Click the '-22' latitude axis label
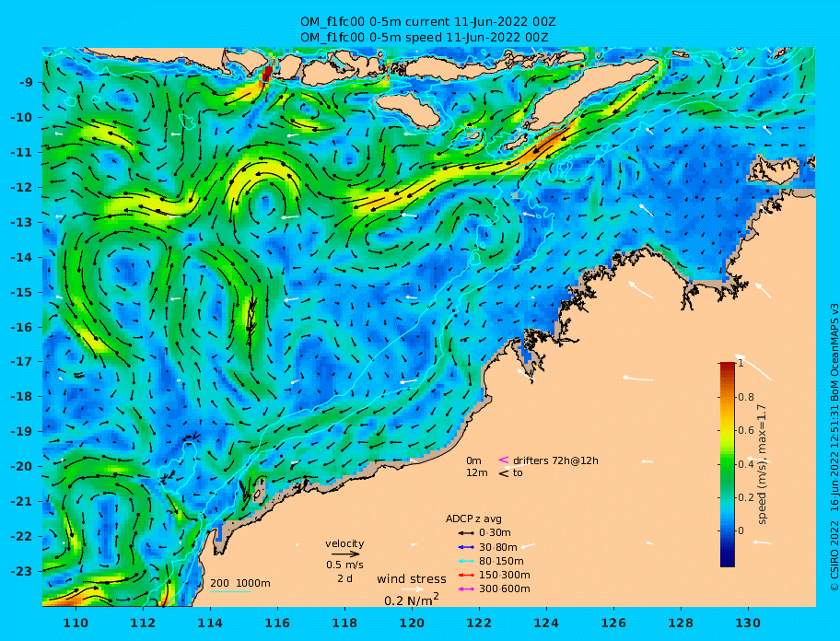Viewport: 840px width, 641px height. tap(22, 536)
